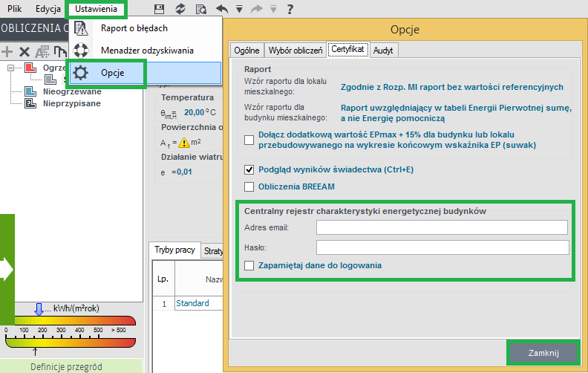Viewport: 588px width, 373px height.
Task: Click the refresh/recalculate arrows icon
Action: click(x=180, y=9)
